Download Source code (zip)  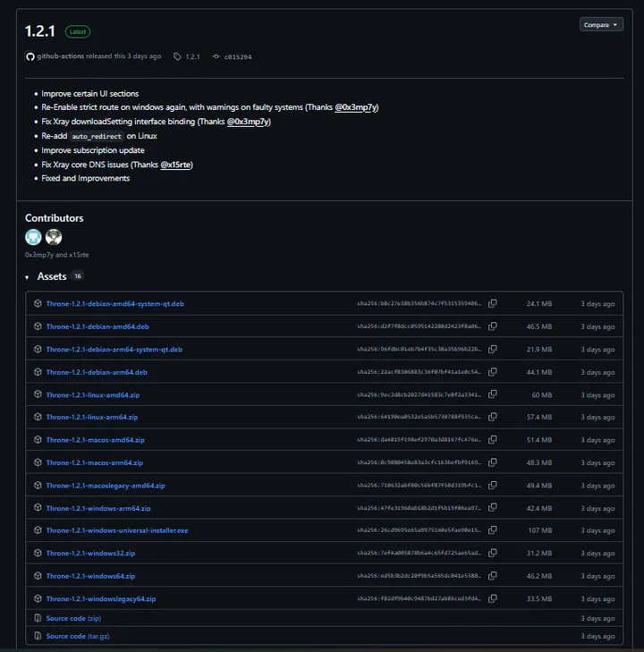(x=73, y=618)
